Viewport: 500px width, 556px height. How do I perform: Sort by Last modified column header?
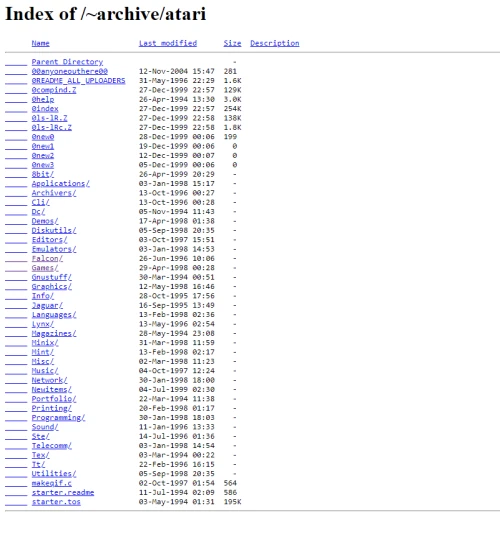(168, 43)
